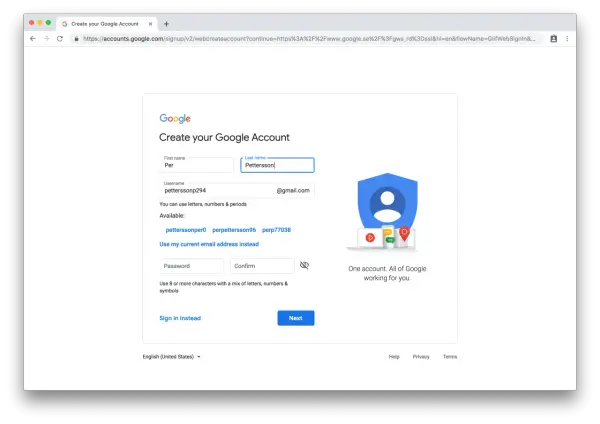The width and height of the screenshot is (600, 424).
Task: Open the Terms link
Action: pyautogui.click(x=450, y=357)
